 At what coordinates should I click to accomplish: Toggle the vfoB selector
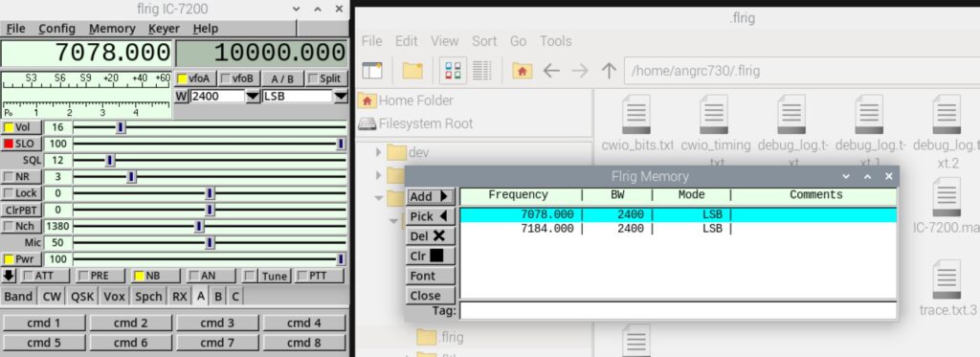[238, 78]
